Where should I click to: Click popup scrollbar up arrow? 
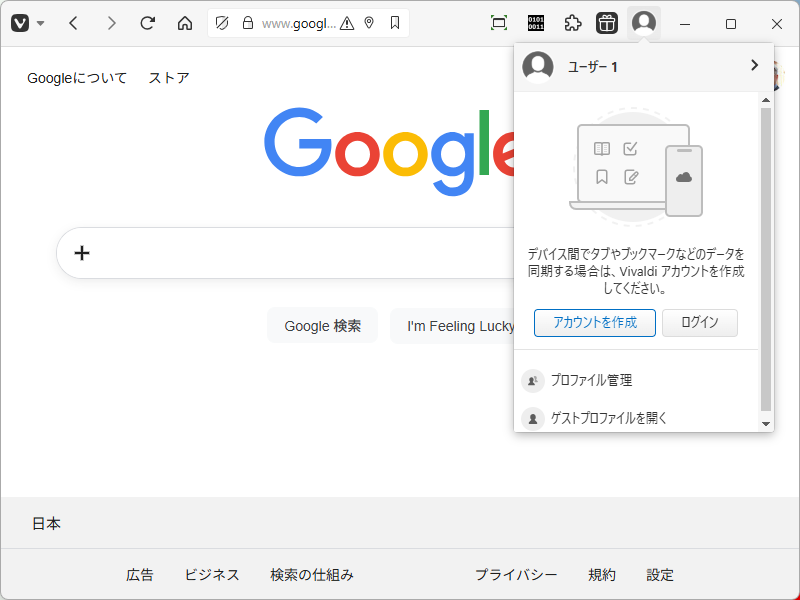coord(766,100)
